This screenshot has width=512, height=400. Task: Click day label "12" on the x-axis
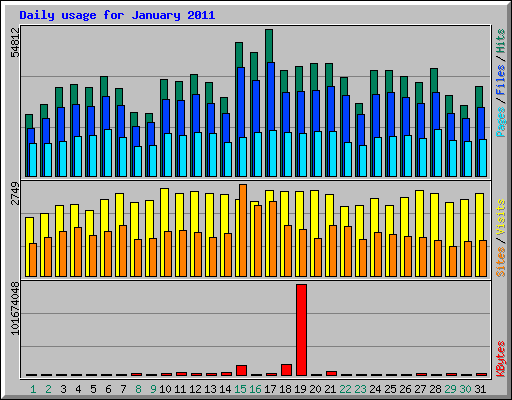pos(195,389)
